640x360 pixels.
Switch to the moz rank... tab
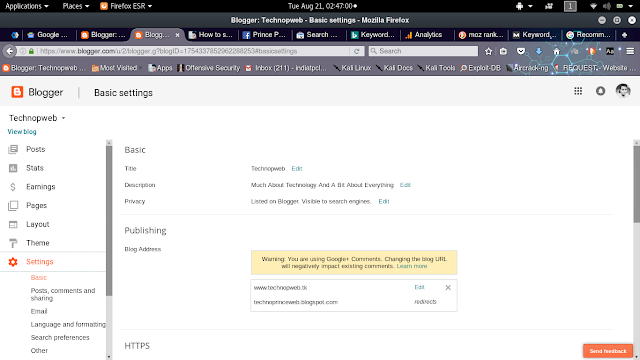click(481, 35)
